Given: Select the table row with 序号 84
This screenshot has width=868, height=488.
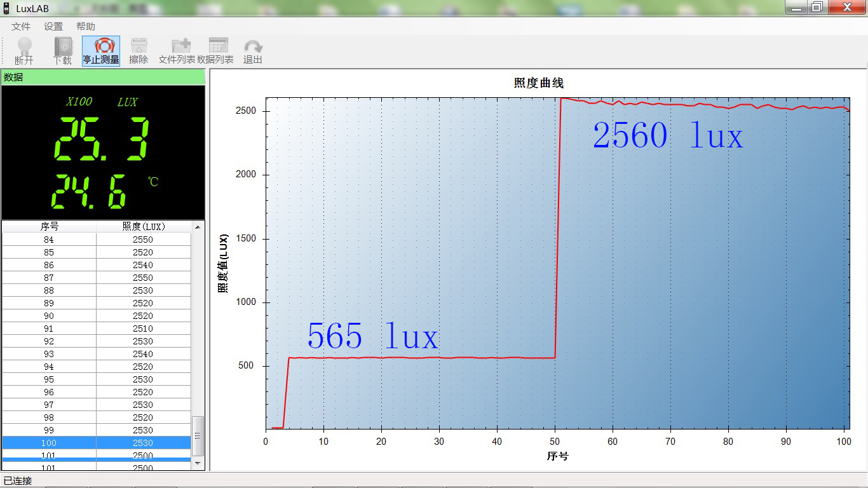Looking at the screenshot, I should pyautogui.click(x=97, y=240).
